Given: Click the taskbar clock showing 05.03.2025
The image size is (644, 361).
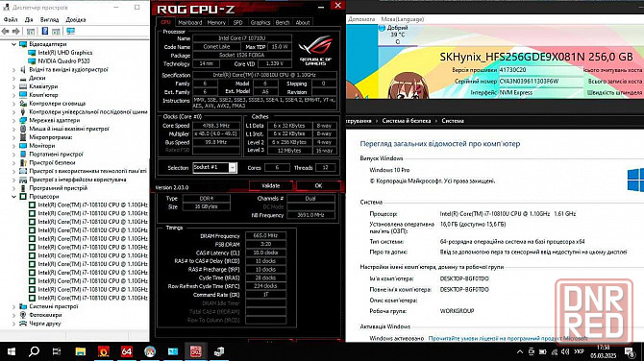Looking at the screenshot, I should (x=604, y=351).
